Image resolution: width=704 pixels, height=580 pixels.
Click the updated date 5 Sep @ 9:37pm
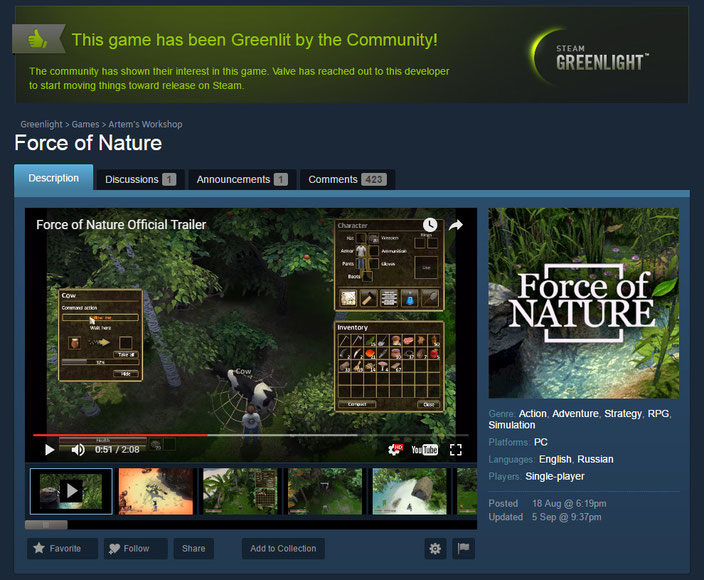pyautogui.click(x=567, y=517)
